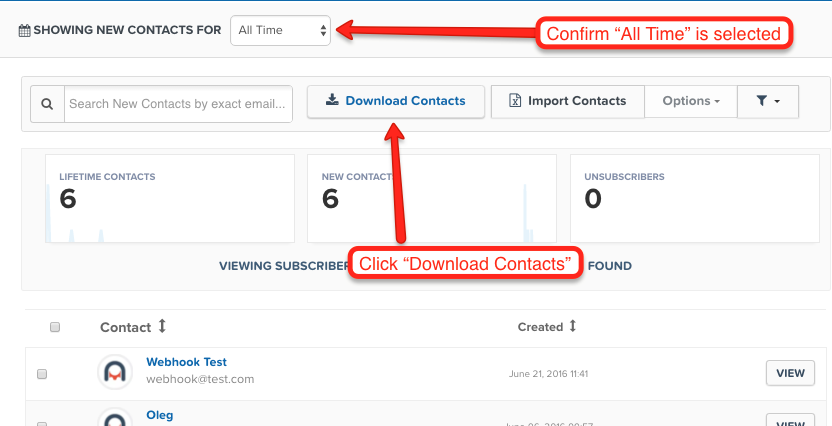Image resolution: width=832 pixels, height=426 pixels.
Task: Click the spreadsheet icon in Import Contacts
Action: [515, 101]
